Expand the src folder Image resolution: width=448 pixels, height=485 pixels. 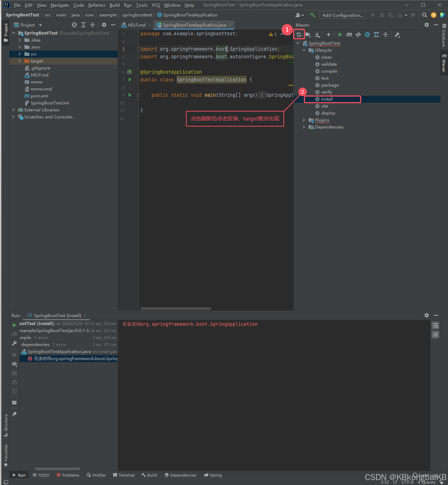20,54
